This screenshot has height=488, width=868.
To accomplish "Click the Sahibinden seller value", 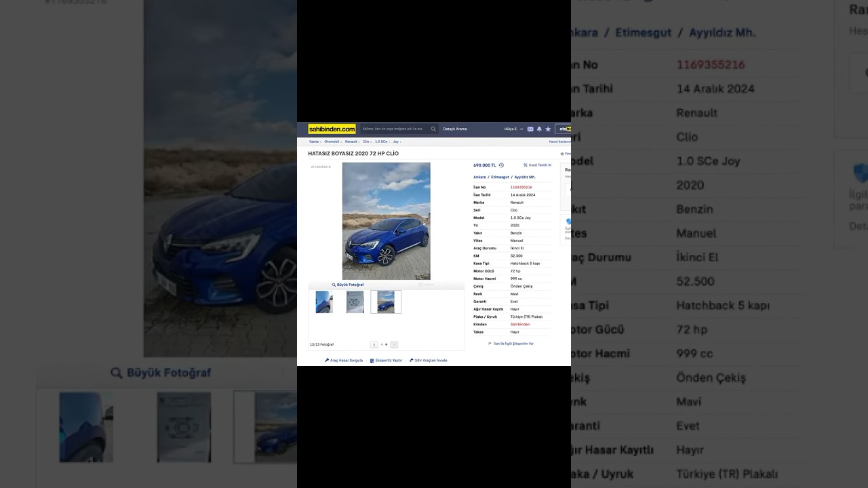I will point(520,325).
